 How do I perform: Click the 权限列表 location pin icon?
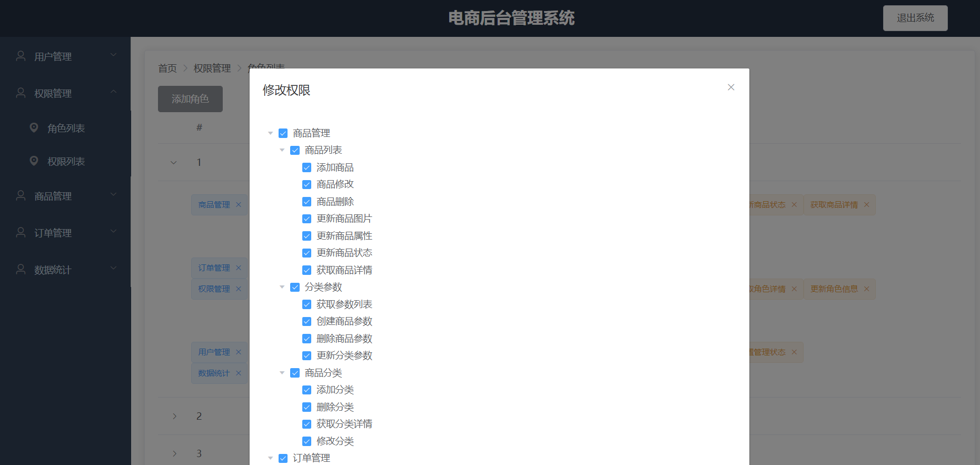pos(34,161)
